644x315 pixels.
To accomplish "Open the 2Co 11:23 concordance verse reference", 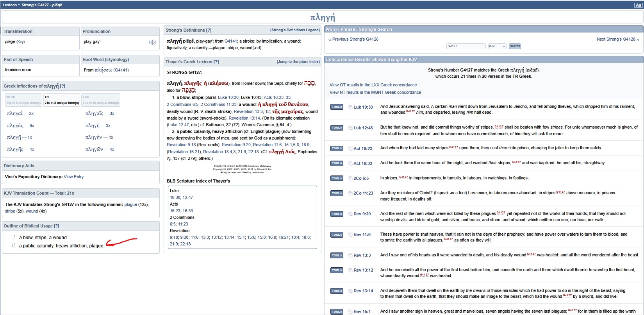I will click(x=363, y=193).
